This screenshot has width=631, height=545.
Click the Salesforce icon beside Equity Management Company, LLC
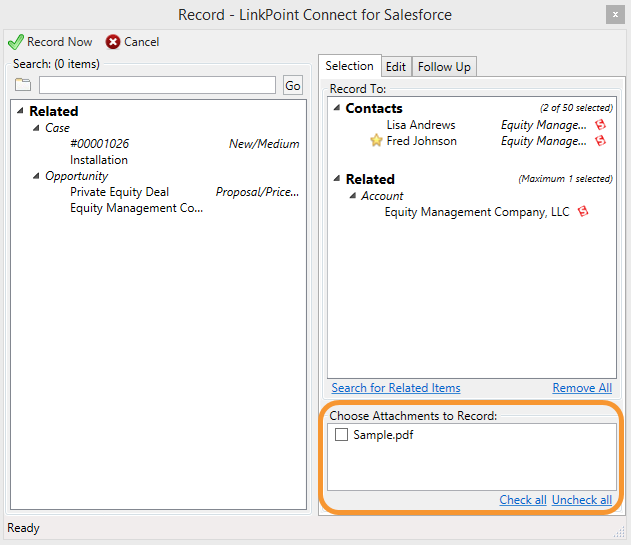[583, 211]
